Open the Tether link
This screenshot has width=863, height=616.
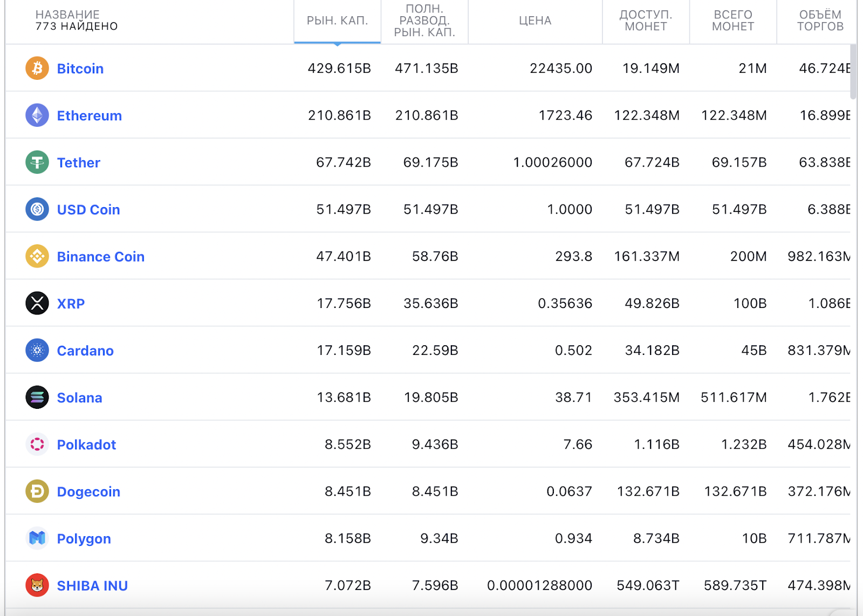(x=79, y=162)
